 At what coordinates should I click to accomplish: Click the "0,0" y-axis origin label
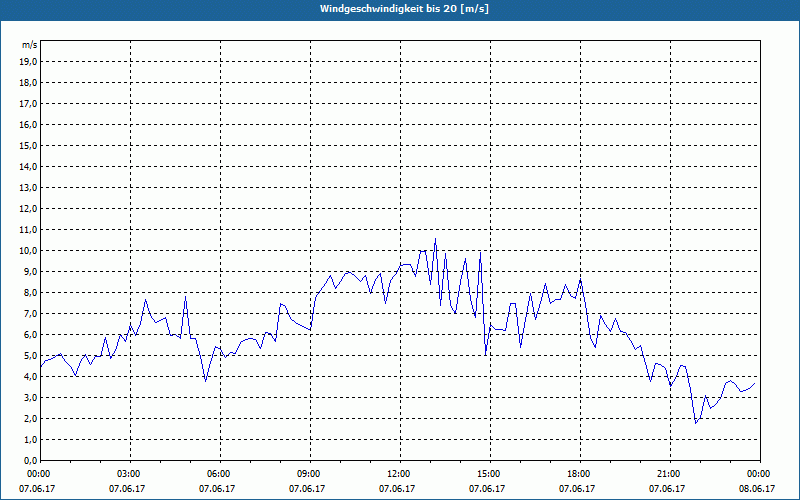30,461
